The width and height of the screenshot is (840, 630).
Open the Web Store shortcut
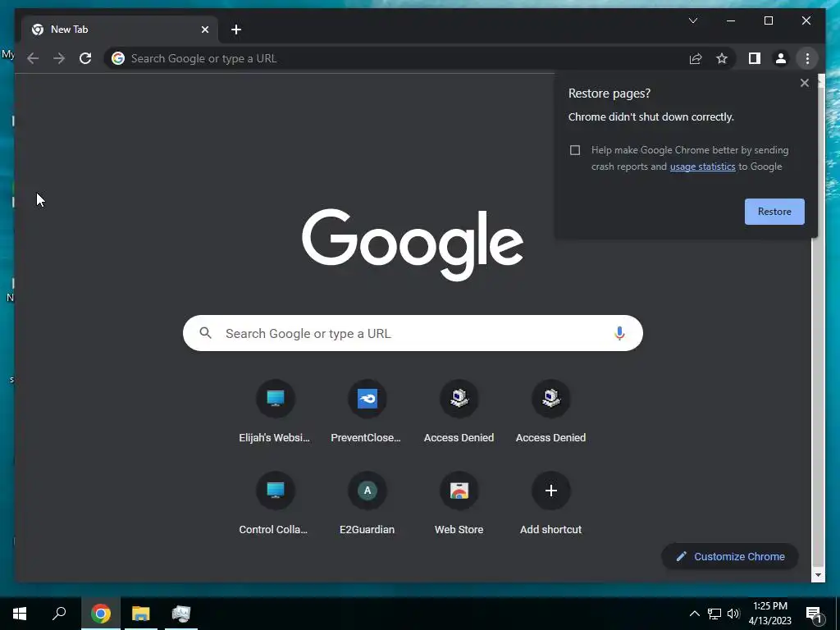(459, 504)
